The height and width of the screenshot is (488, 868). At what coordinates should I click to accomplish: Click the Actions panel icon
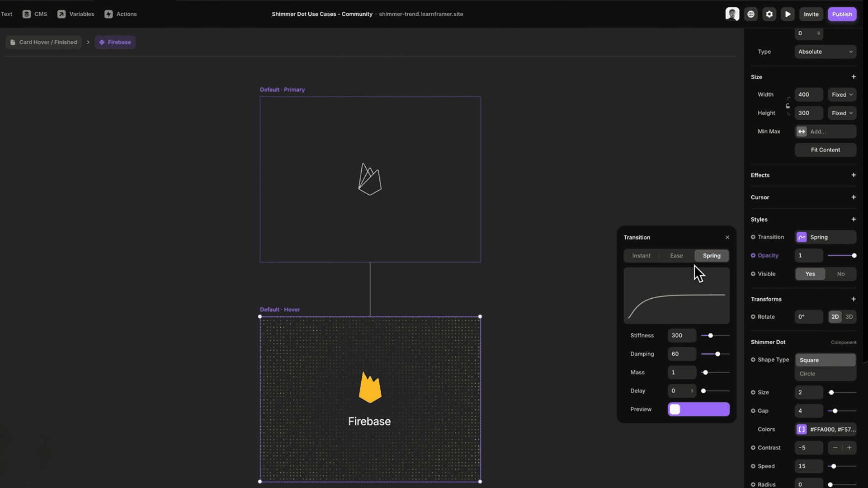pos(108,13)
